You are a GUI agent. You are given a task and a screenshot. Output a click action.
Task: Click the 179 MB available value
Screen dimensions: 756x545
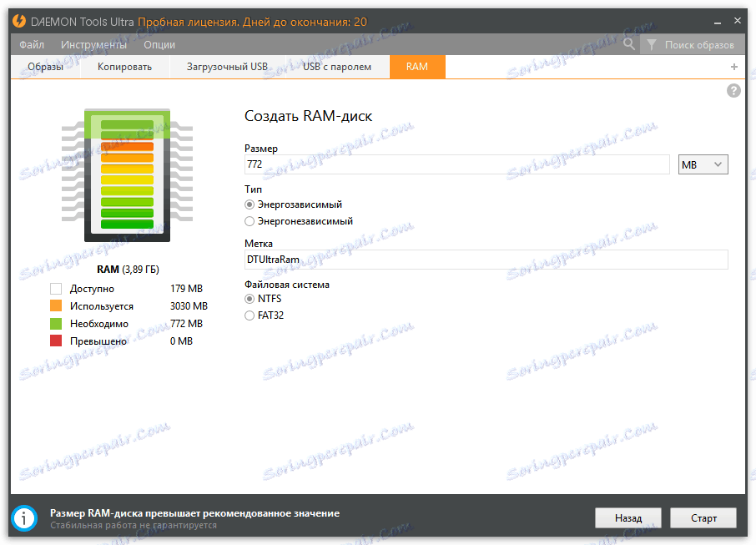(187, 289)
